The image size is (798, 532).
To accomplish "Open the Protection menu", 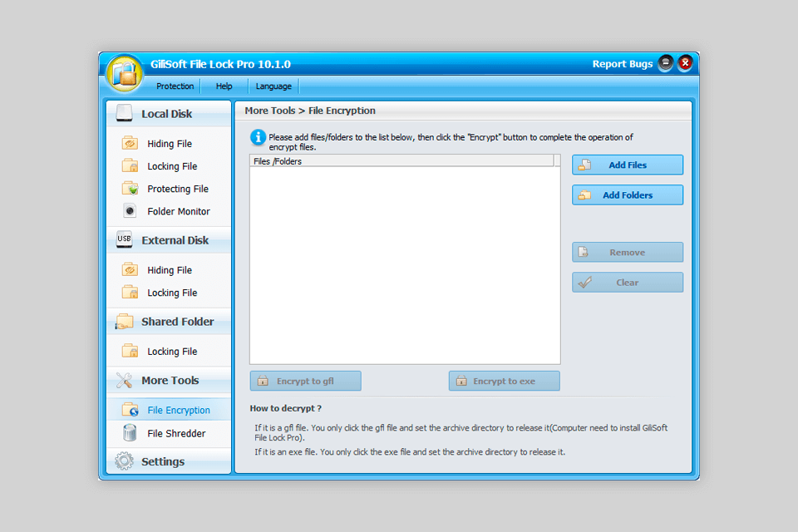I will [175, 86].
